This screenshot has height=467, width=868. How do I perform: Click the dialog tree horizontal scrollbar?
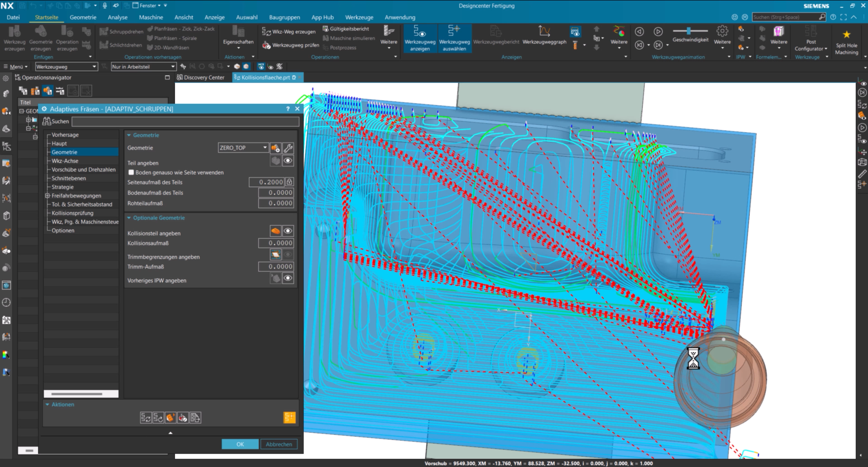(77, 394)
